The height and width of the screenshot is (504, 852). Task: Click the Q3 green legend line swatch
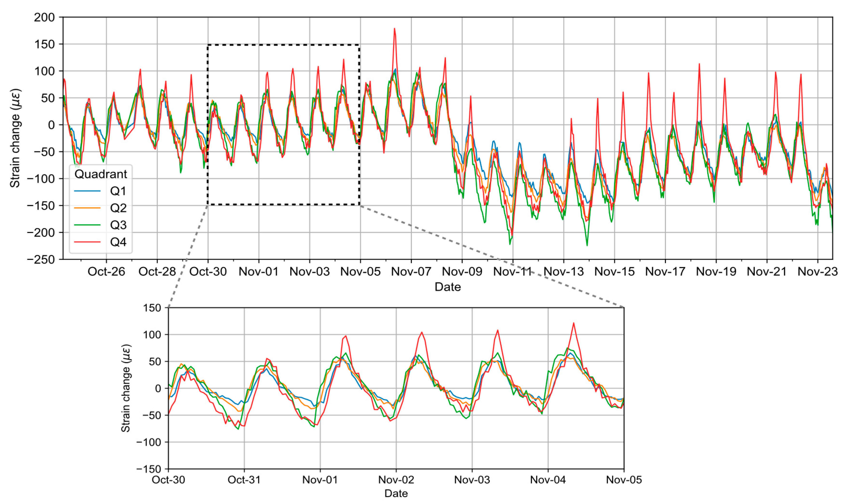(x=87, y=225)
